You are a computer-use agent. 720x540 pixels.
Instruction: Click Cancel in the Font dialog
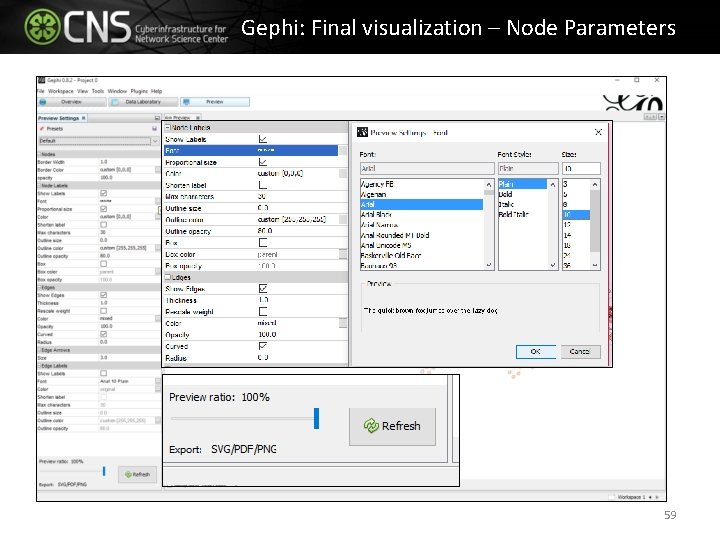pos(580,351)
